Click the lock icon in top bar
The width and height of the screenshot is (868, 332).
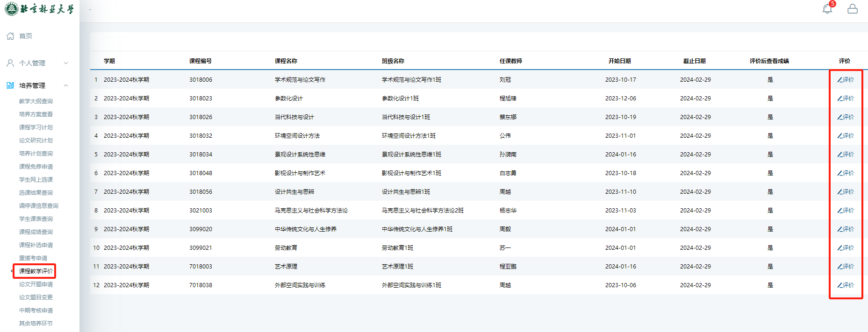[853, 8]
